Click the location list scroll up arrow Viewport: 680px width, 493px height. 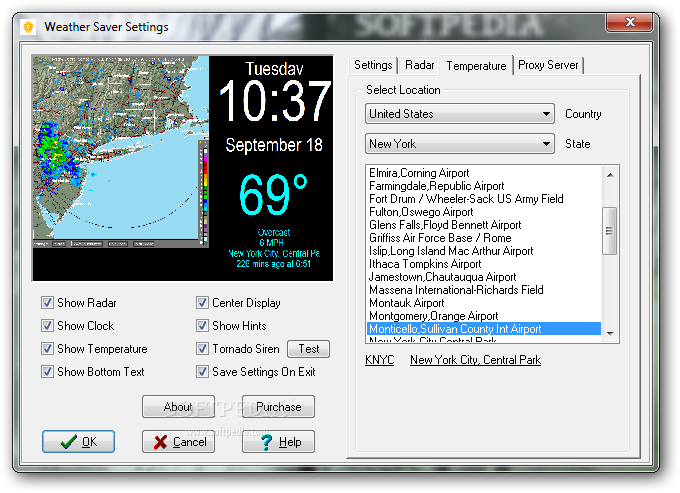pos(610,175)
